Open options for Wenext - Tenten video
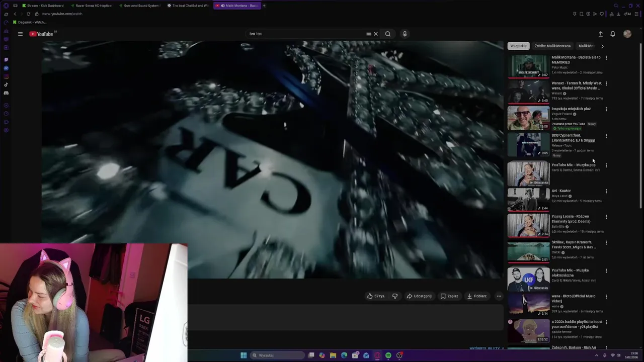 tap(606, 83)
